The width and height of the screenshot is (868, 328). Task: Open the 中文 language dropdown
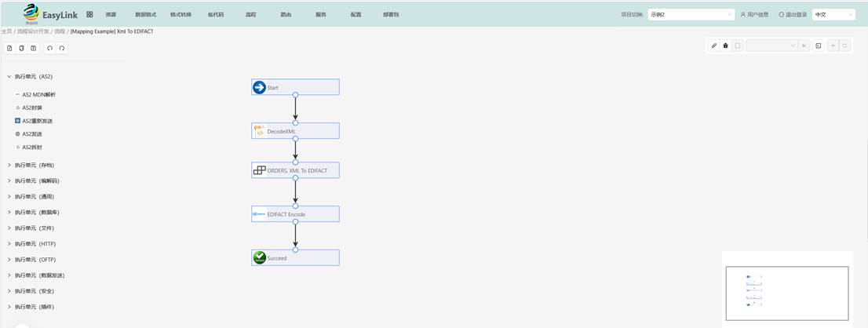(x=833, y=15)
